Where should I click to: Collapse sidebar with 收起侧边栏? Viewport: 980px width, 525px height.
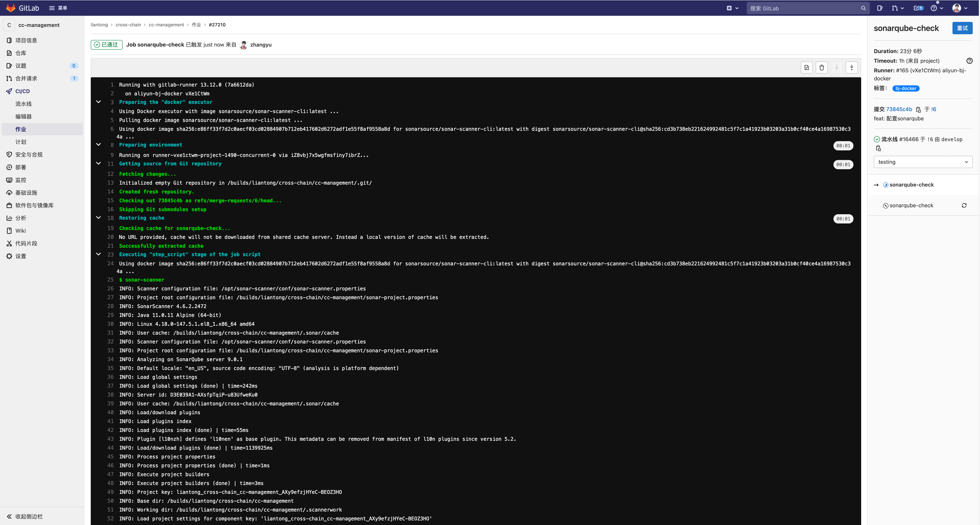25,516
